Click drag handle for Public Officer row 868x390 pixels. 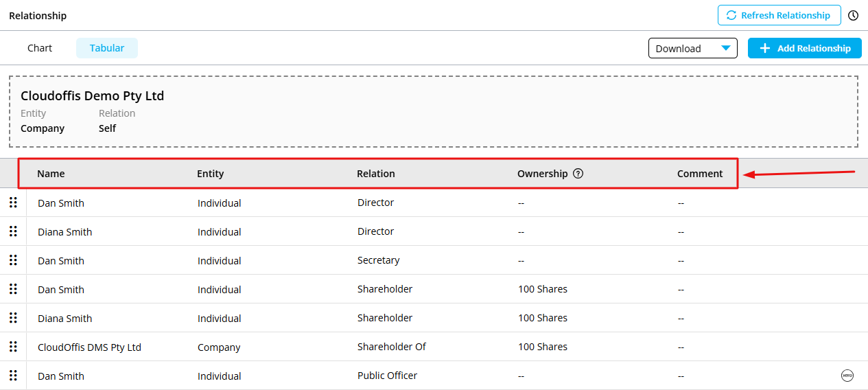point(13,376)
